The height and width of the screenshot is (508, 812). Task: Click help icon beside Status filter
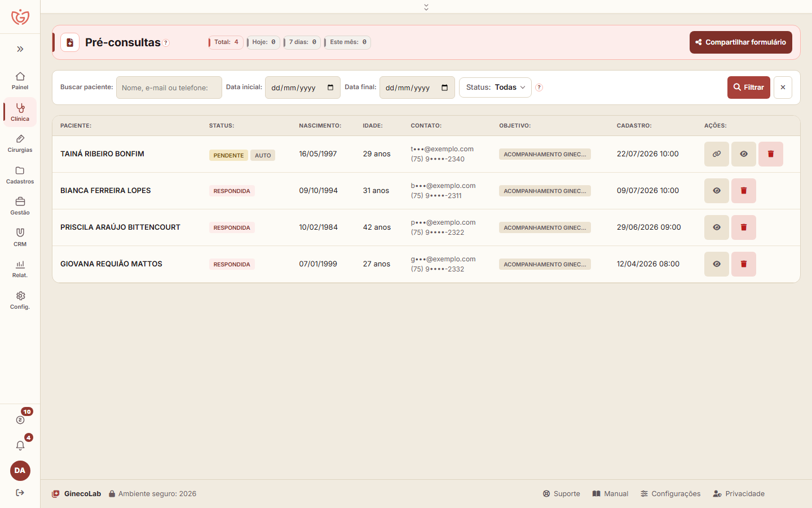click(x=539, y=87)
